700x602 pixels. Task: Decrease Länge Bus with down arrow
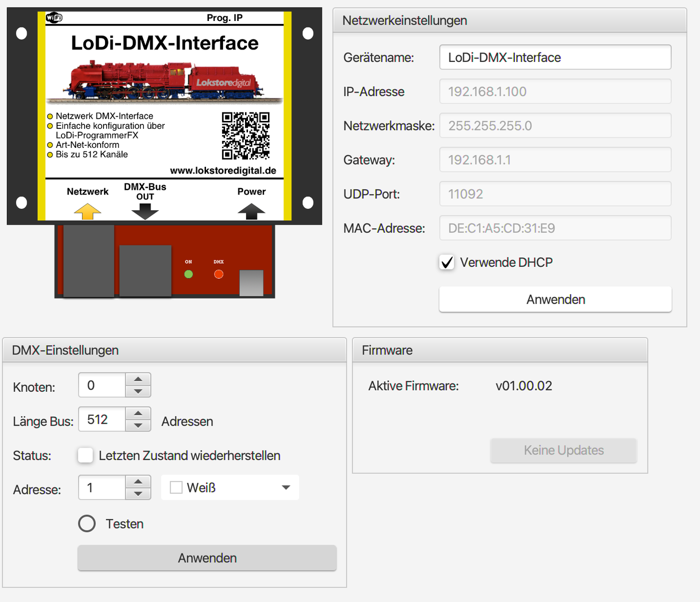pyautogui.click(x=138, y=426)
